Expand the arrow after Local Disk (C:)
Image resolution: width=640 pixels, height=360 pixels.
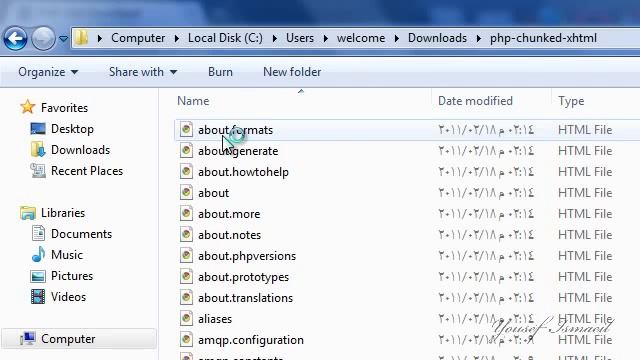(275, 38)
